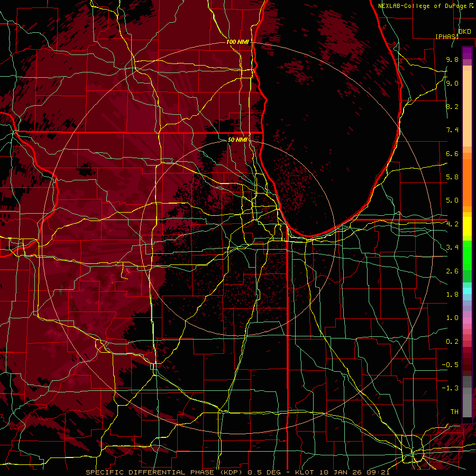Click the 3.4 scale value
Viewport: 476px width, 476px height.
[452, 248]
